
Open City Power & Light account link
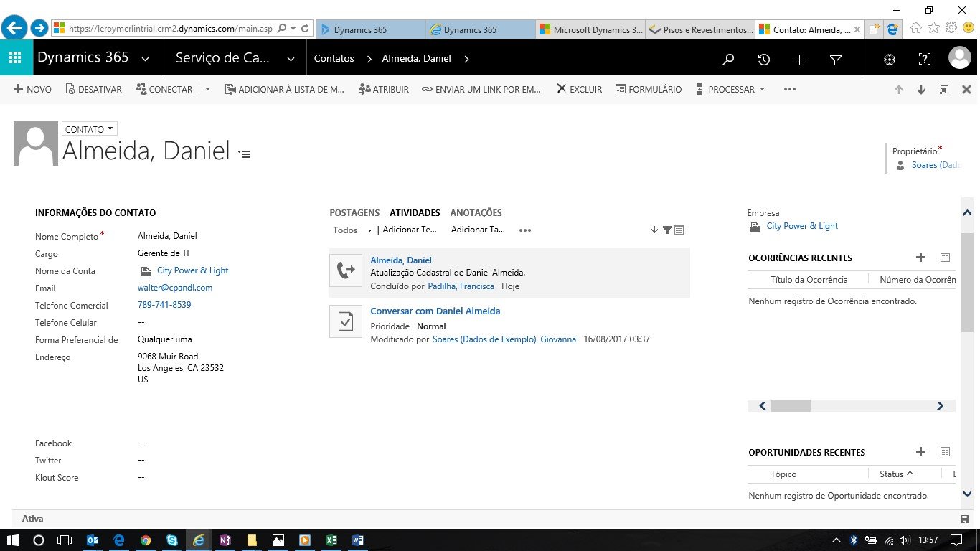coord(192,270)
